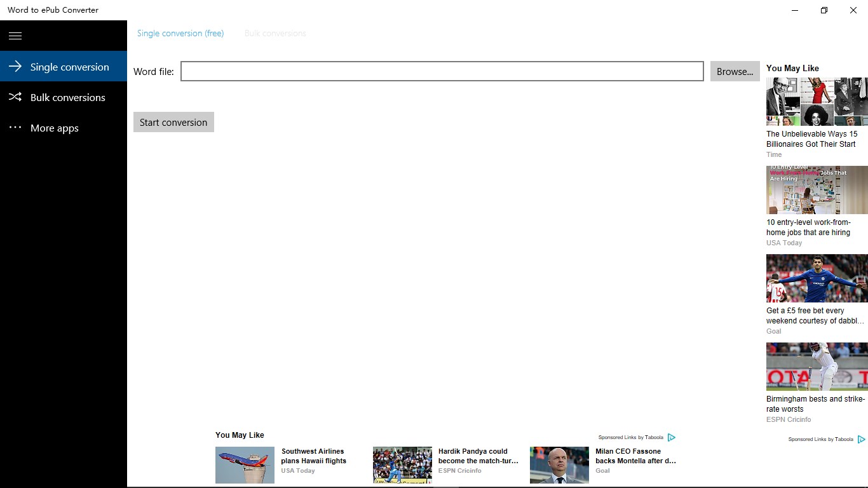Open 'Hardik Pandya could become' headline
This screenshot has width=868, height=488.
pos(478,456)
